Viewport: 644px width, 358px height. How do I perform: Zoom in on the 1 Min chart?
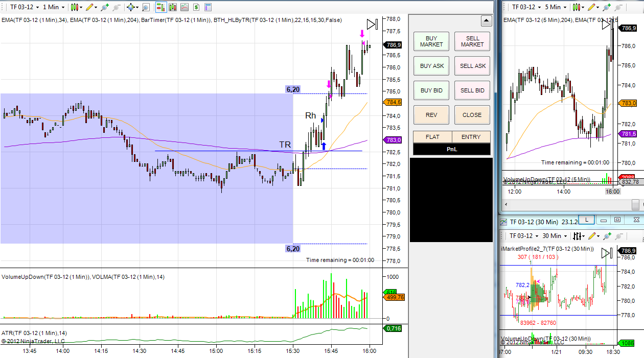[x=105, y=7]
